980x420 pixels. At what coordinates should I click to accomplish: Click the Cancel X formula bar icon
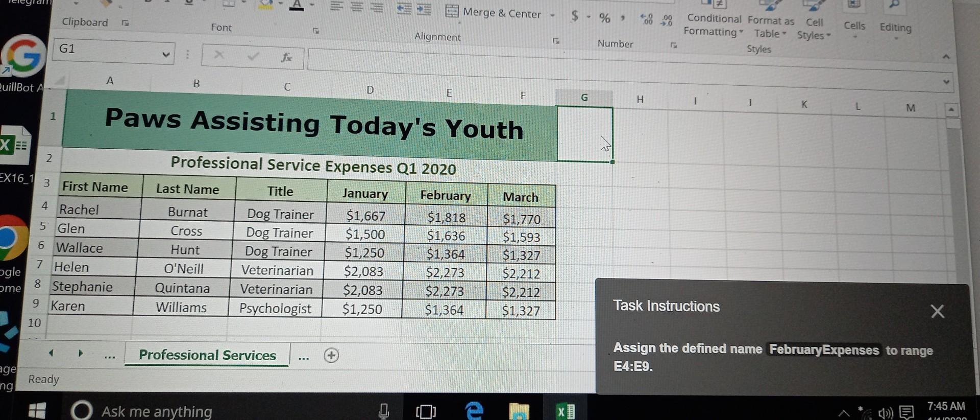219,55
